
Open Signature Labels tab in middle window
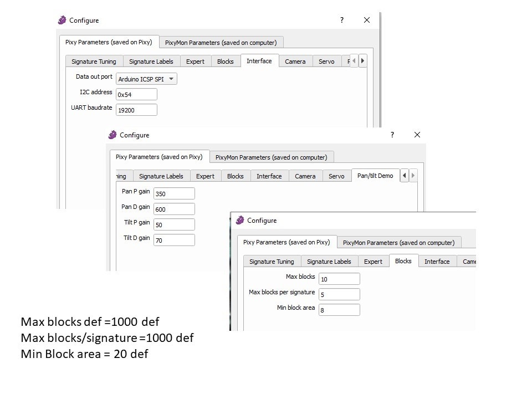coord(161,176)
